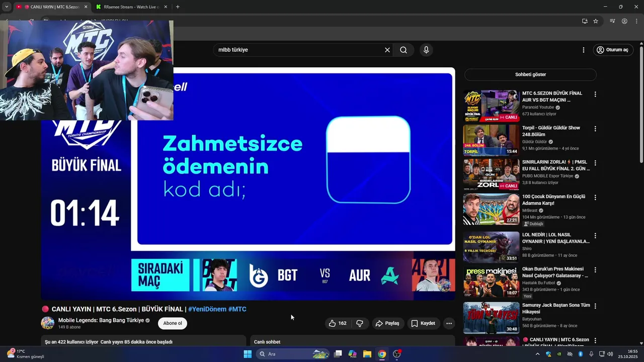Open Task View in the taskbar

click(x=338, y=354)
